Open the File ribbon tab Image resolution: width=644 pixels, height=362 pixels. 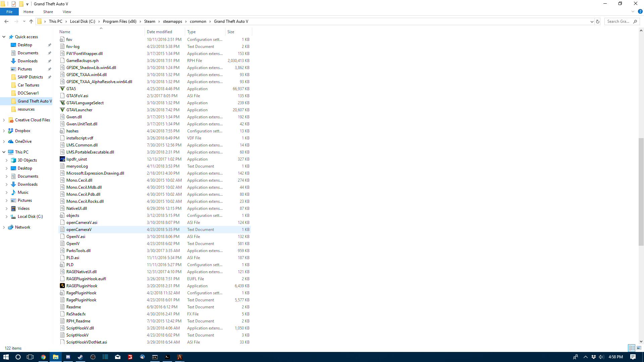(9, 12)
